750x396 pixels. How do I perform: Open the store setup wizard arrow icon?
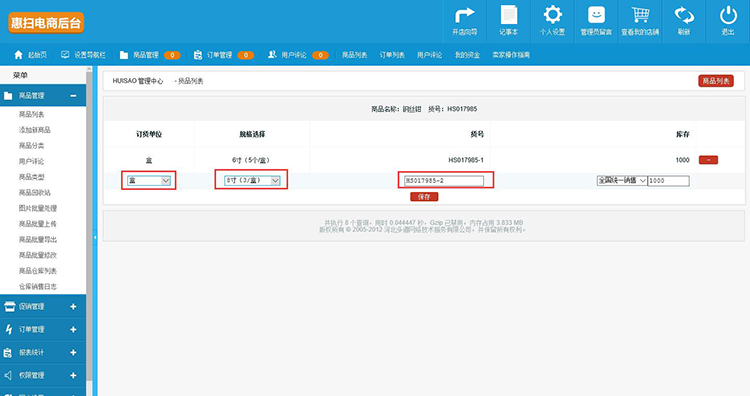click(x=464, y=15)
